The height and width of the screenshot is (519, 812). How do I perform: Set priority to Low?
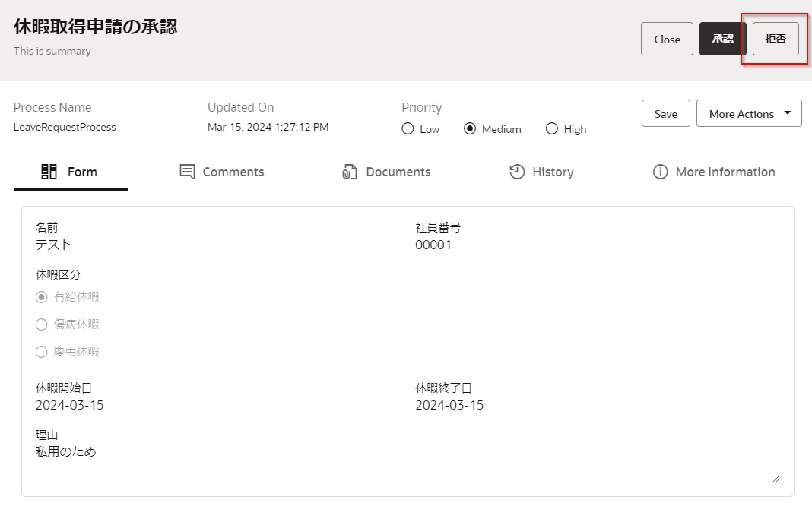[x=408, y=129]
